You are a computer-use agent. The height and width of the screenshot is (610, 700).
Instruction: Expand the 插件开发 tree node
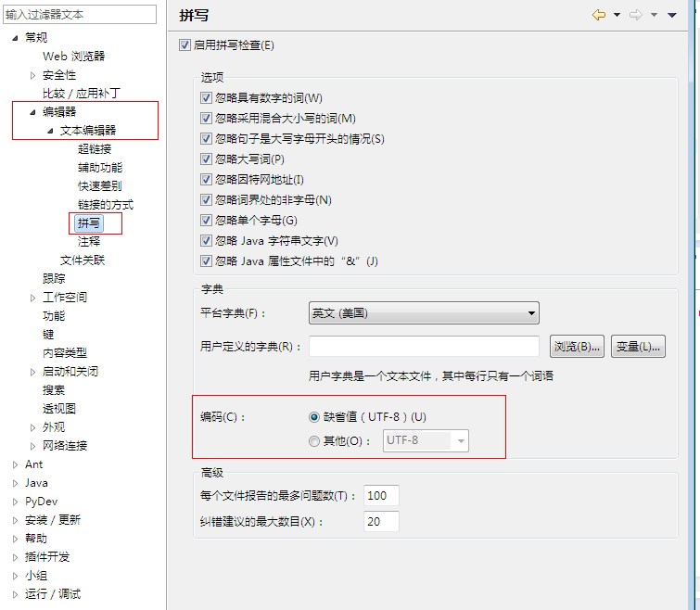[15, 557]
